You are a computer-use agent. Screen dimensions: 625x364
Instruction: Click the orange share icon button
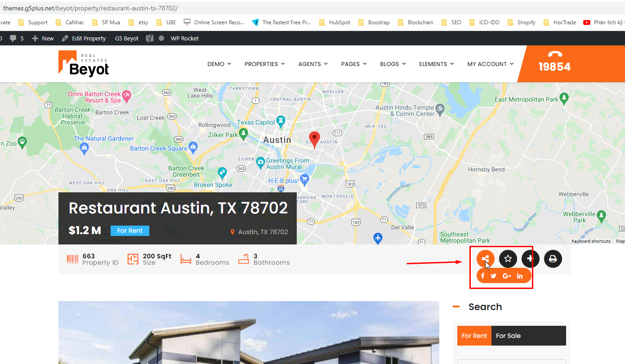pyautogui.click(x=486, y=258)
